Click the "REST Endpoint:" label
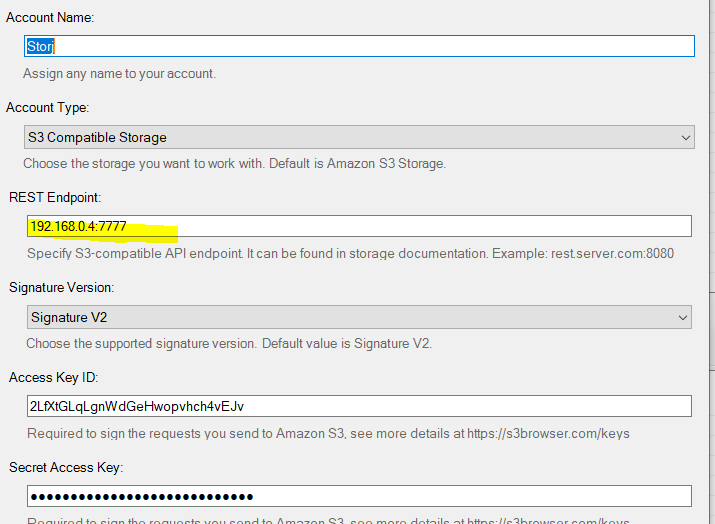Screen dimensions: 715x524 [56, 198]
